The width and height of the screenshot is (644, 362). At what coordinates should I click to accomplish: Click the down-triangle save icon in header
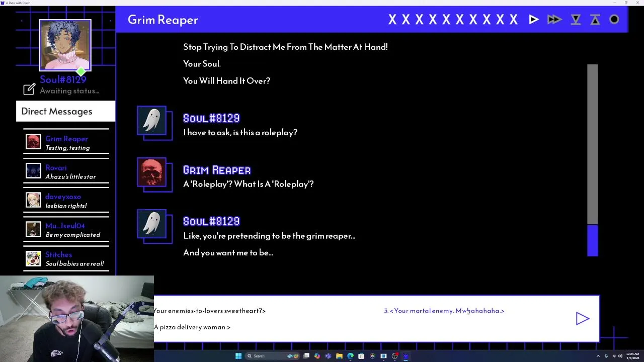pyautogui.click(x=576, y=20)
